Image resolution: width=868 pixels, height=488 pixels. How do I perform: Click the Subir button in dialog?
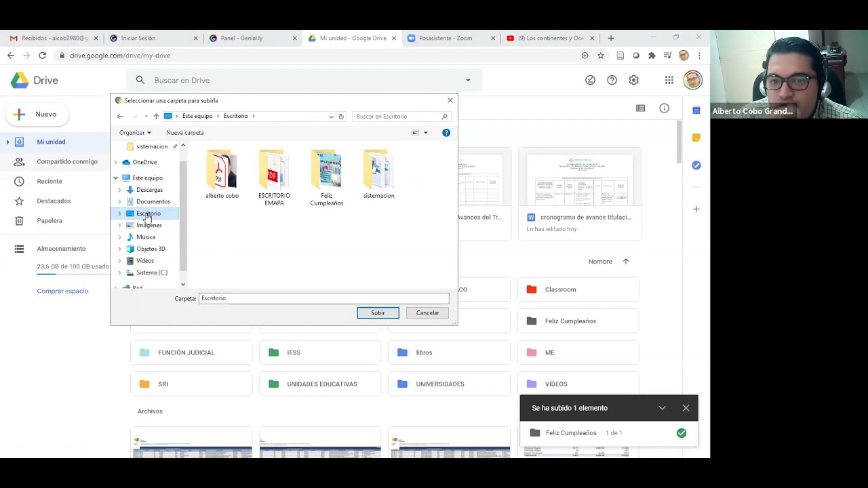point(378,312)
